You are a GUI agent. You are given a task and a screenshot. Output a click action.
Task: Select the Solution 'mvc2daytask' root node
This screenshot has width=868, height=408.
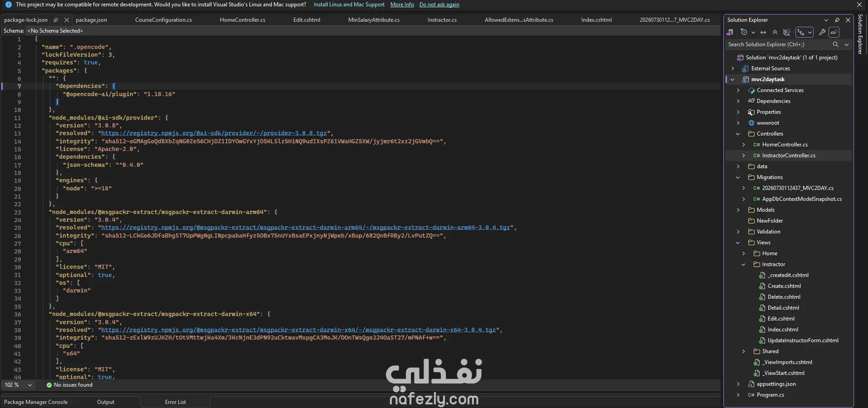[791, 58]
